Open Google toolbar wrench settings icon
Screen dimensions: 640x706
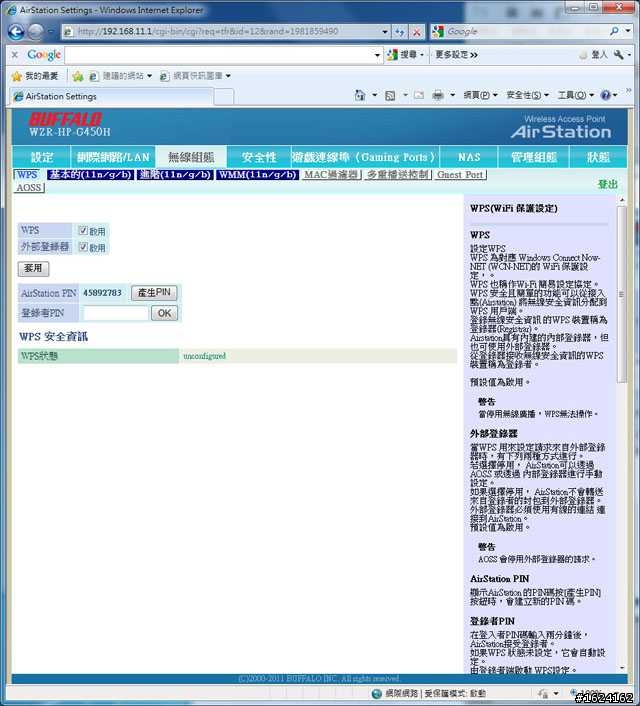pos(619,55)
